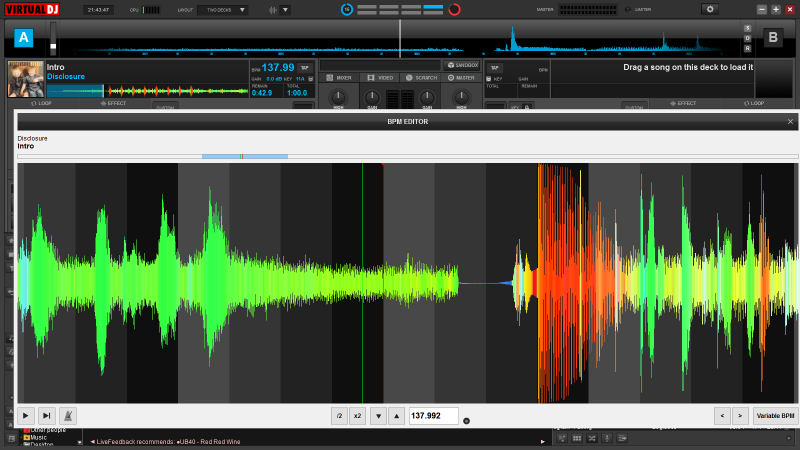Toggle the Sandbox button
The width and height of the screenshot is (800, 450).
[462, 65]
